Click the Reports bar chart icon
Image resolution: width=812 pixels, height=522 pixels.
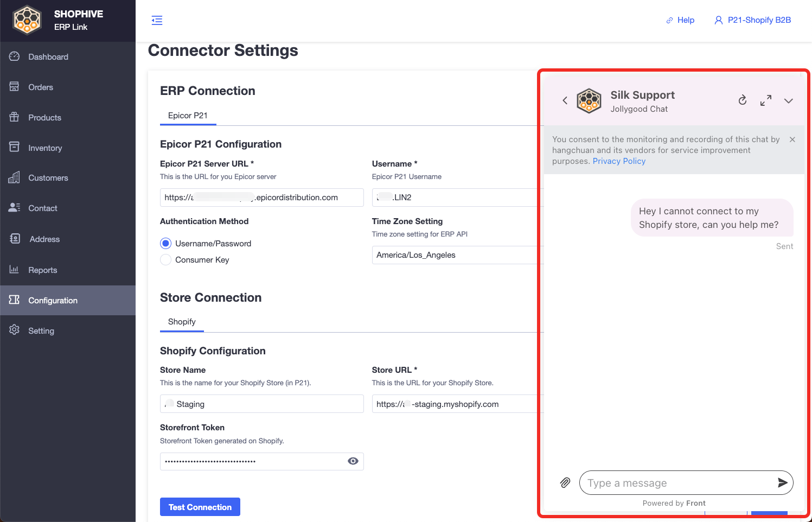pos(15,270)
